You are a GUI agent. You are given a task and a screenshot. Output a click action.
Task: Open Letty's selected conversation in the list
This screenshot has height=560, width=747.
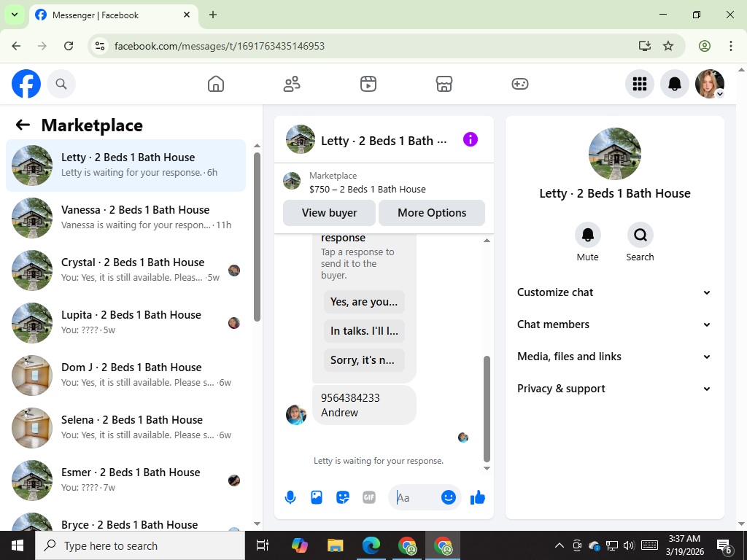tap(125, 166)
